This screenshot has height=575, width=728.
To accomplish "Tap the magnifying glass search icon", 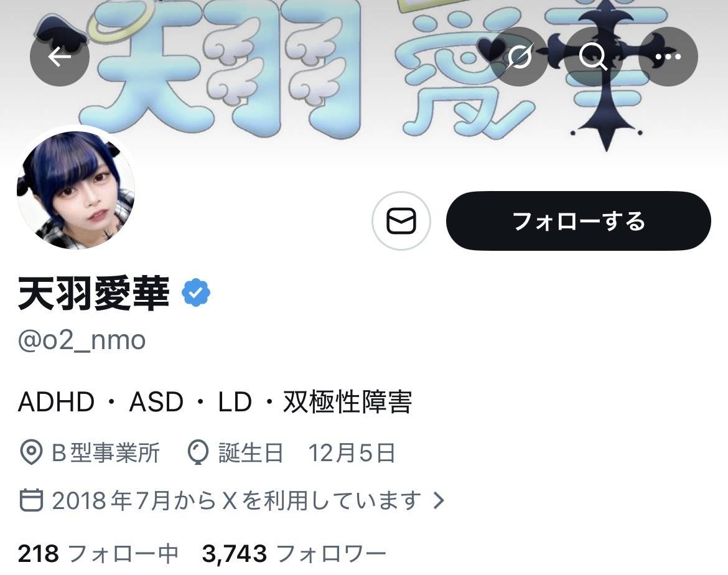I will (593, 57).
